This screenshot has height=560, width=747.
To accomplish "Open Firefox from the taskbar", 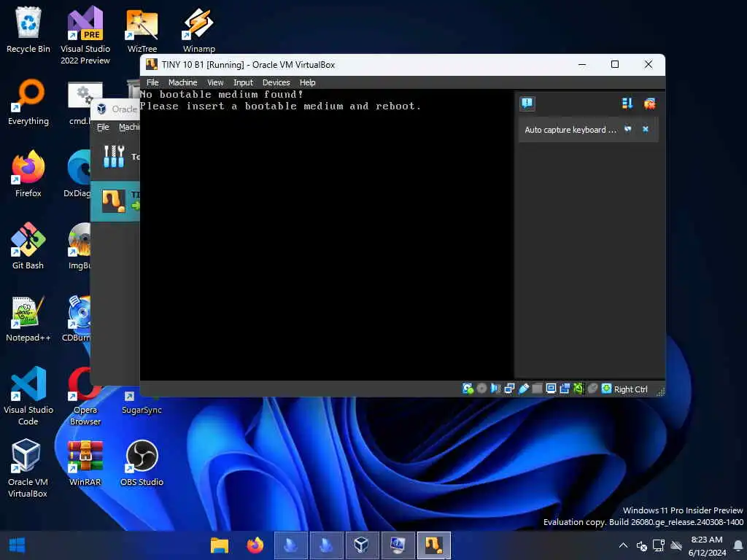I will point(255,545).
